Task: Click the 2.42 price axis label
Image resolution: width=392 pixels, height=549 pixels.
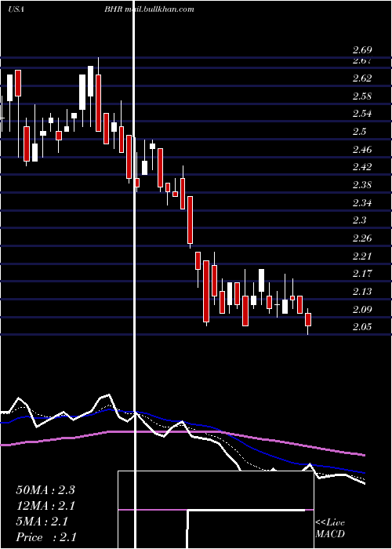Action: click(x=362, y=166)
